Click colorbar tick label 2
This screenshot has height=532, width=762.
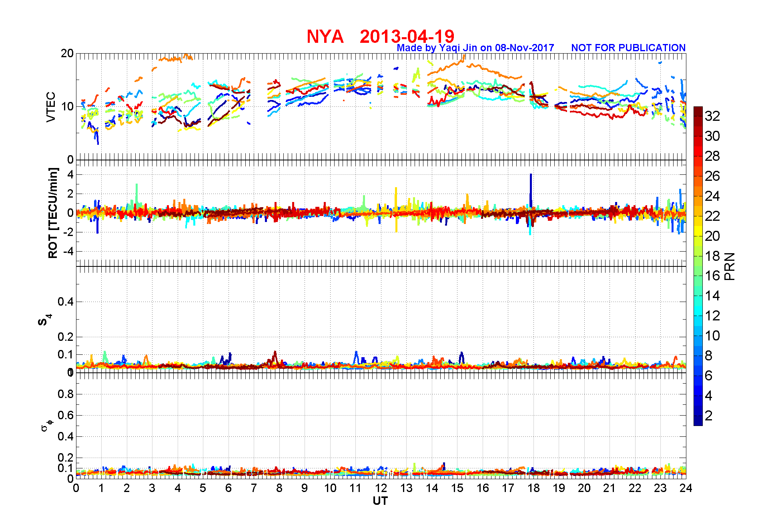tap(709, 416)
